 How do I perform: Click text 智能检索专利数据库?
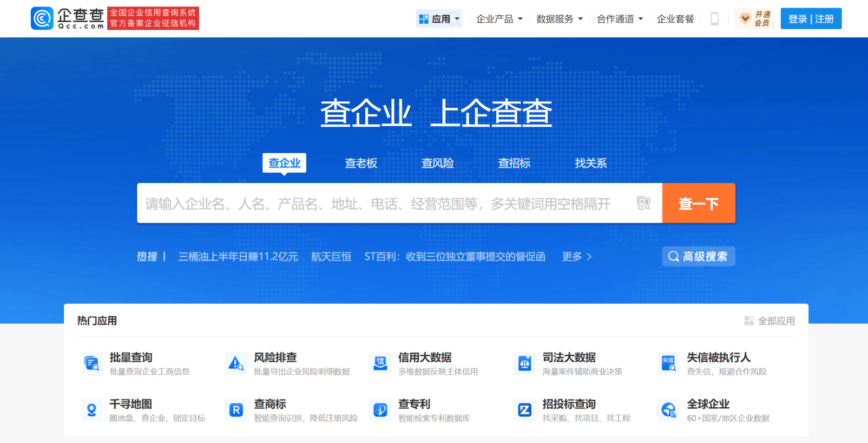434,418
